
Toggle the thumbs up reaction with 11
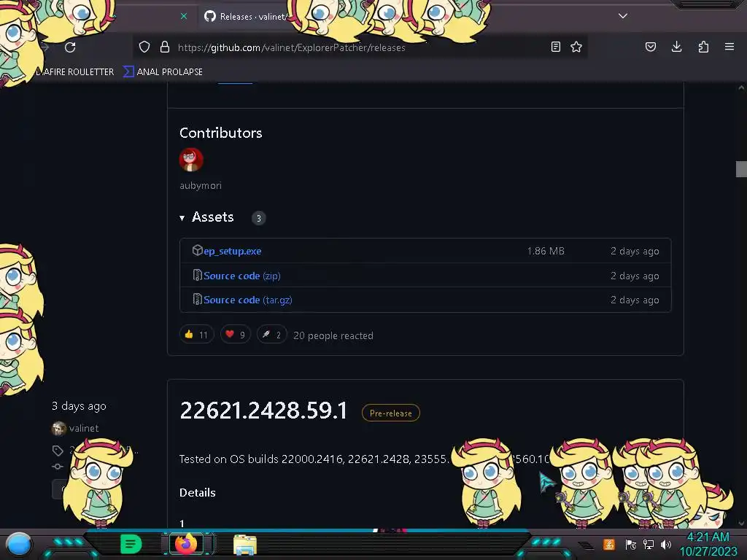[197, 335]
